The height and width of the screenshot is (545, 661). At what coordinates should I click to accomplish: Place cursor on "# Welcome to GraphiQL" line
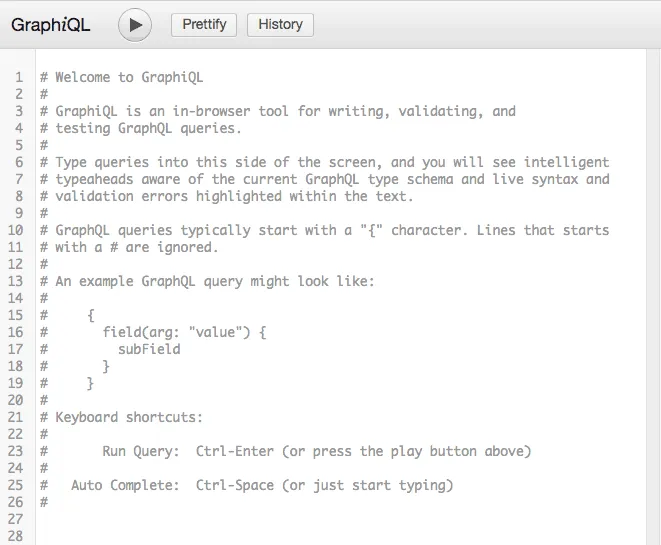[x=121, y=78]
